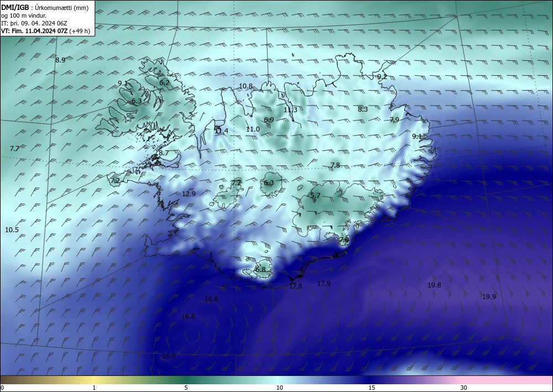The height and width of the screenshot is (392, 553).
Task: Click the "(+49 h)" forecast offset
Action: pyautogui.click(x=80, y=31)
